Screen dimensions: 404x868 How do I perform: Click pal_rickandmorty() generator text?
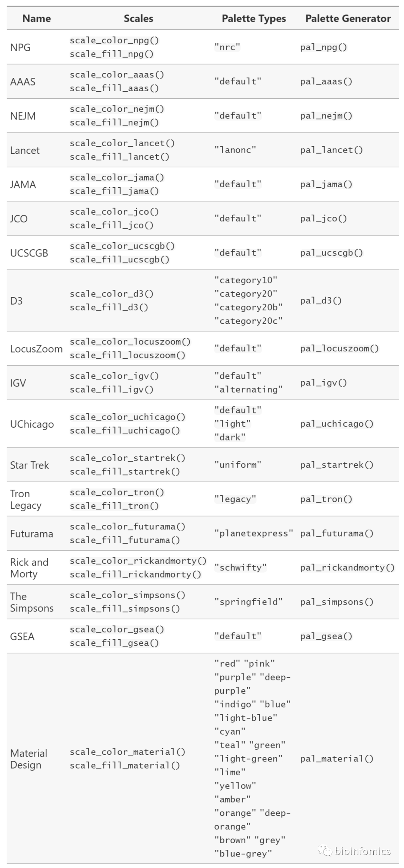click(x=347, y=568)
